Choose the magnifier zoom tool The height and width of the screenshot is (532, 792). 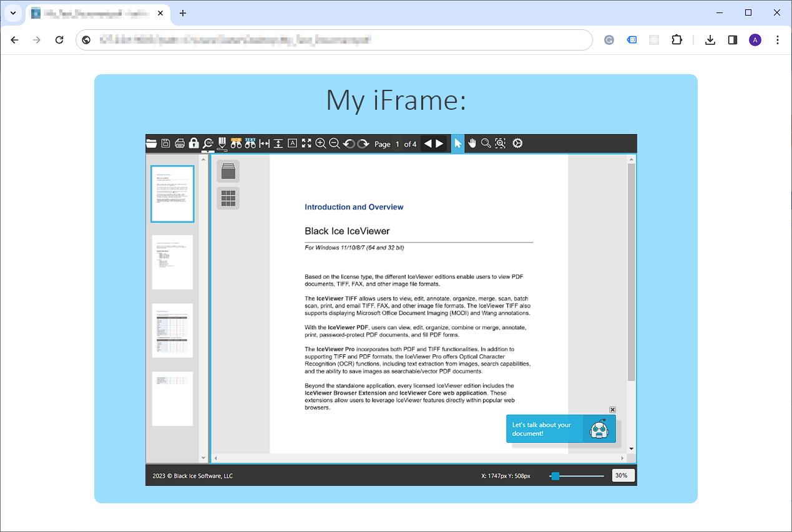click(x=486, y=143)
